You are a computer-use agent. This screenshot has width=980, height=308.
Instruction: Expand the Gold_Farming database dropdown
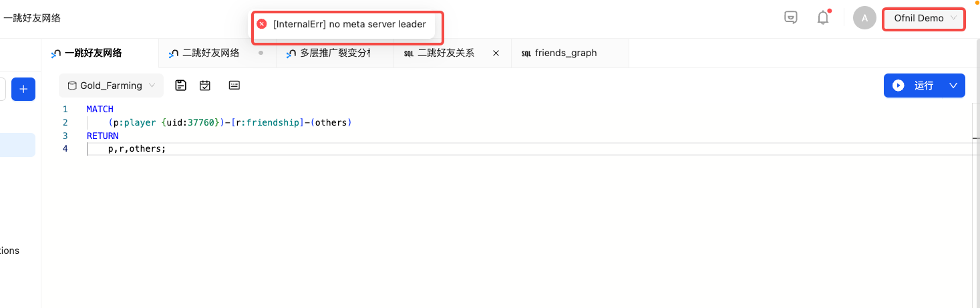[x=111, y=86]
